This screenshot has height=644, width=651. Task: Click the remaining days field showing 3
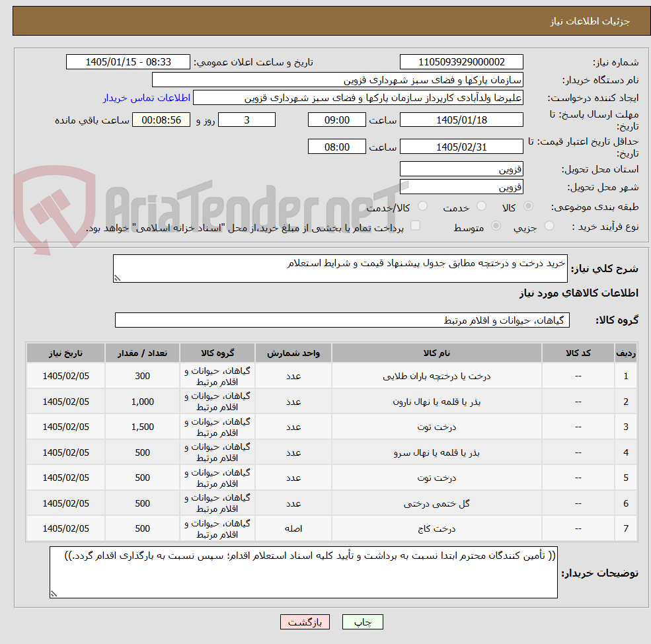point(247,120)
